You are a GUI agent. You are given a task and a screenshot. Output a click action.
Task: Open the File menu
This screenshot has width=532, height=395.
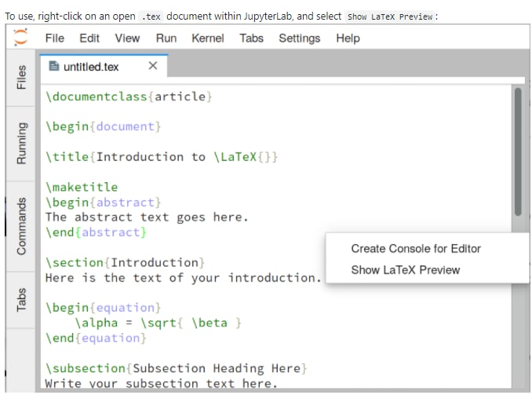click(x=55, y=38)
